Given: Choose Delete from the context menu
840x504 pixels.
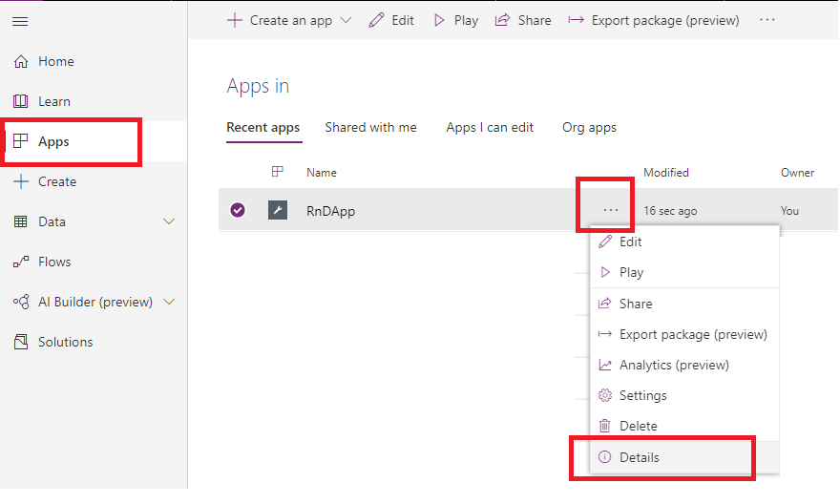Looking at the screenshot, I should click(x=638, y=426).
